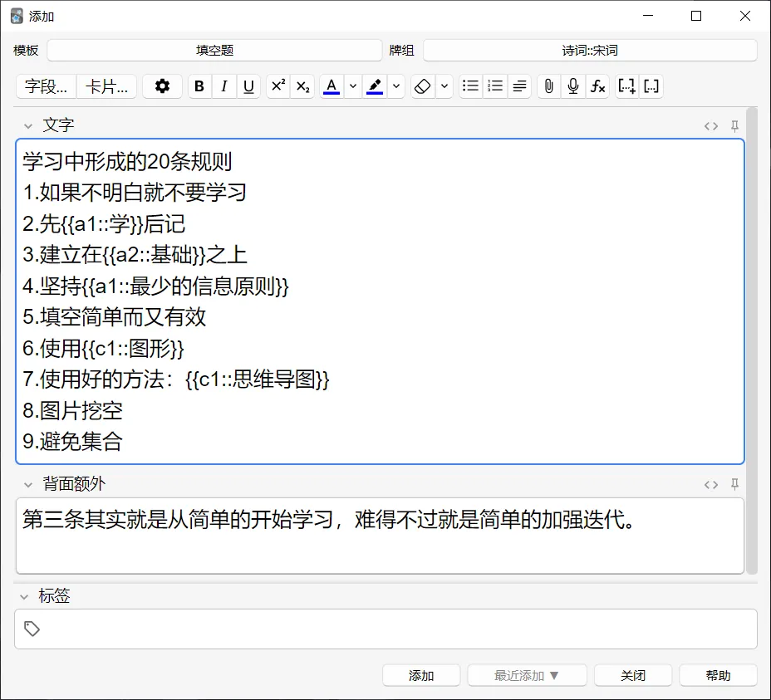Insert a MathJax equation with the fx icon
Image resolution: width=771 pixels, height=700 pixels.
(x=598, y=86)
